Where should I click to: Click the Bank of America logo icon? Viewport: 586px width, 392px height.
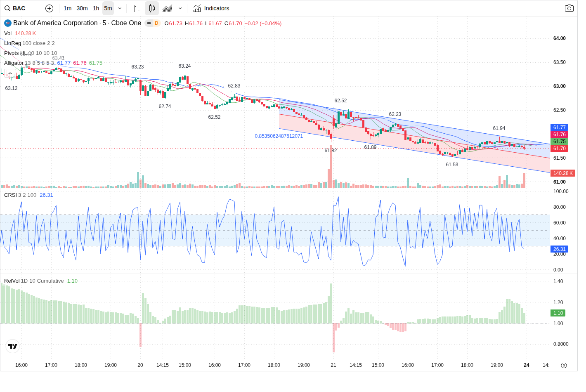coord(7,23)
